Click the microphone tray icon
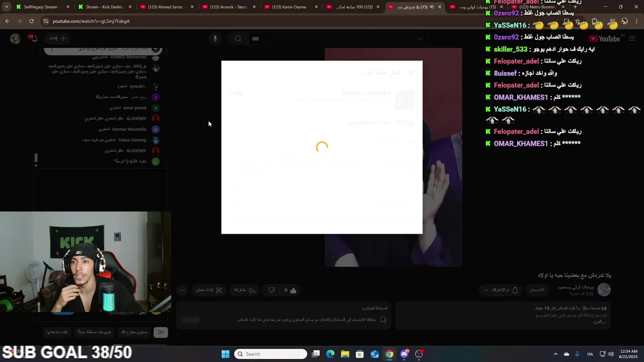Image resolution: width=644 pixels, height=362 pixels. pyautogui.click(x=577, y=354)
